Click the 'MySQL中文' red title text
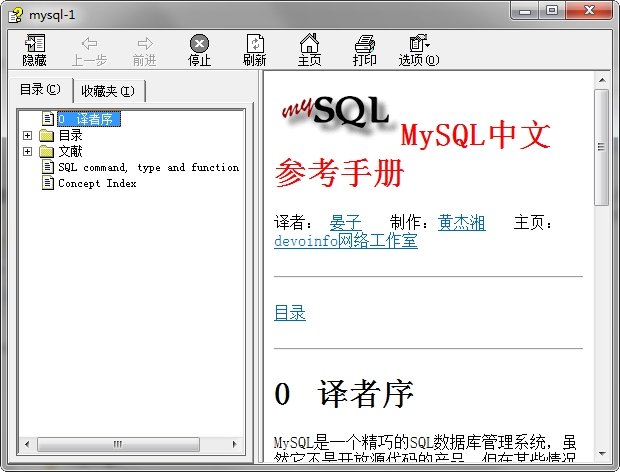This screenshot has height=472, width=620. [x=476, y=135]
